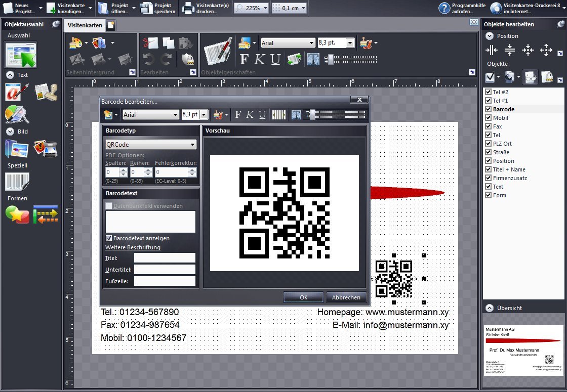Collapse the Position section expander
The width and height of the screenshot is (567, 392).
click(x=490, y=36)
